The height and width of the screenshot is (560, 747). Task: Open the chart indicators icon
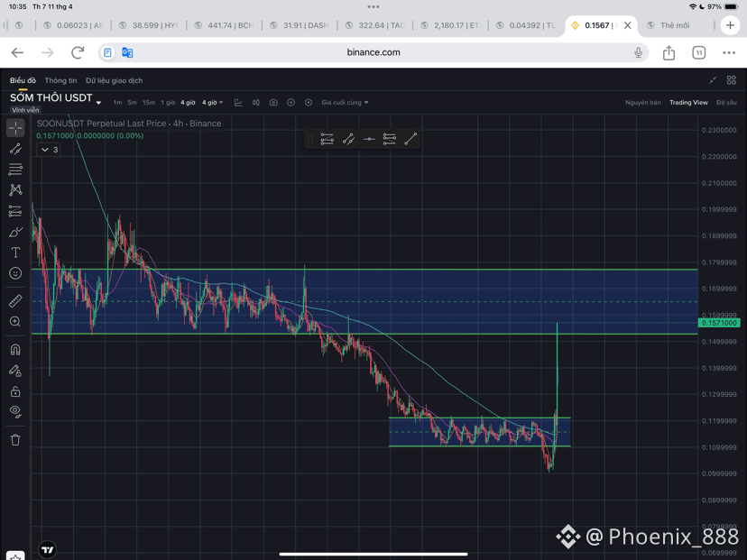(238, 103)
